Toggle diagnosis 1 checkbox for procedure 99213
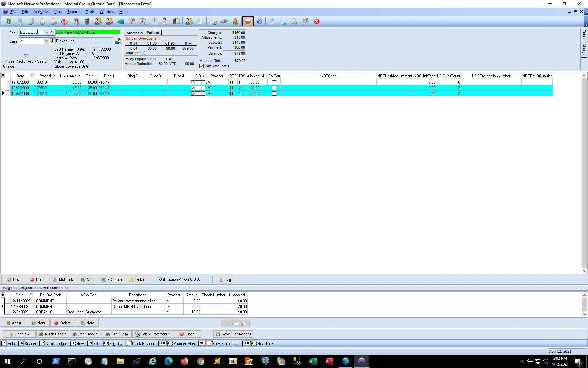This screenshot has height=368, width=588. 193,82
